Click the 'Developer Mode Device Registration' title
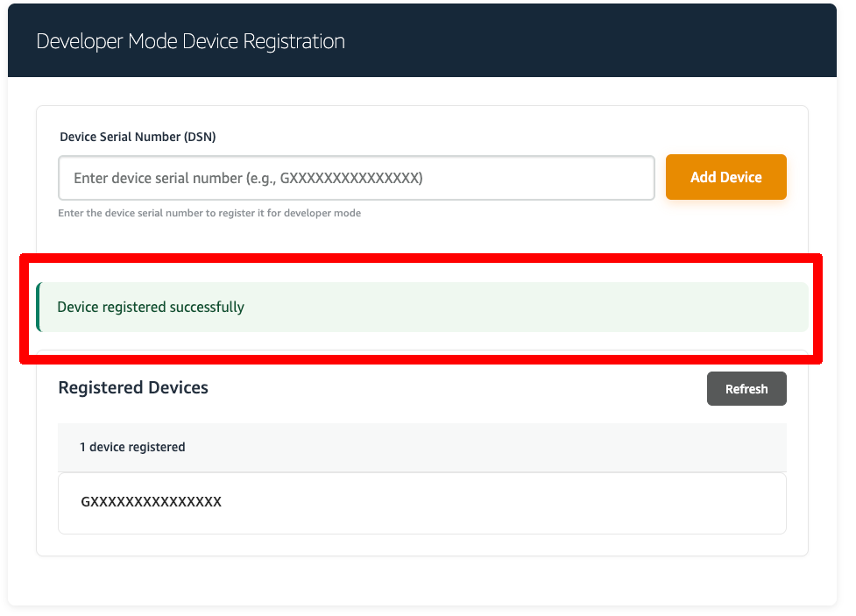The height and width of the screenshot is (616, 856). (190, 41)
